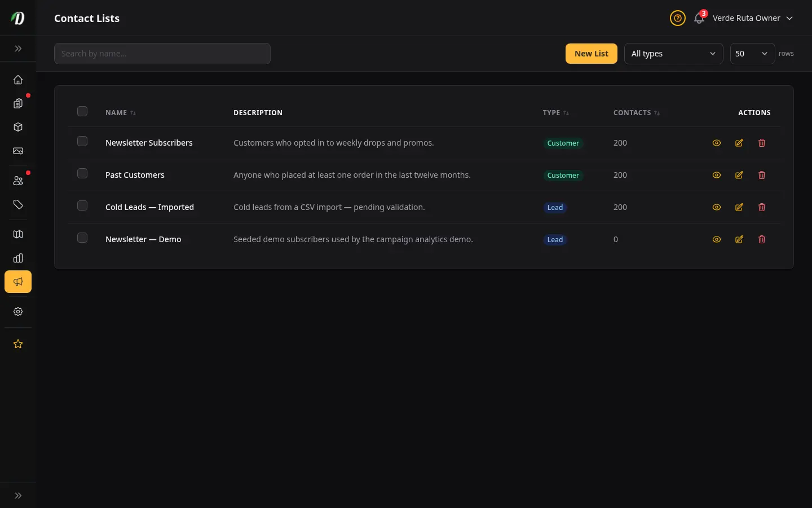Delete Newsletter — Demo via trash icon
Image resolution: width=812 pixels, height=508 pixels.
click(762, 239)
